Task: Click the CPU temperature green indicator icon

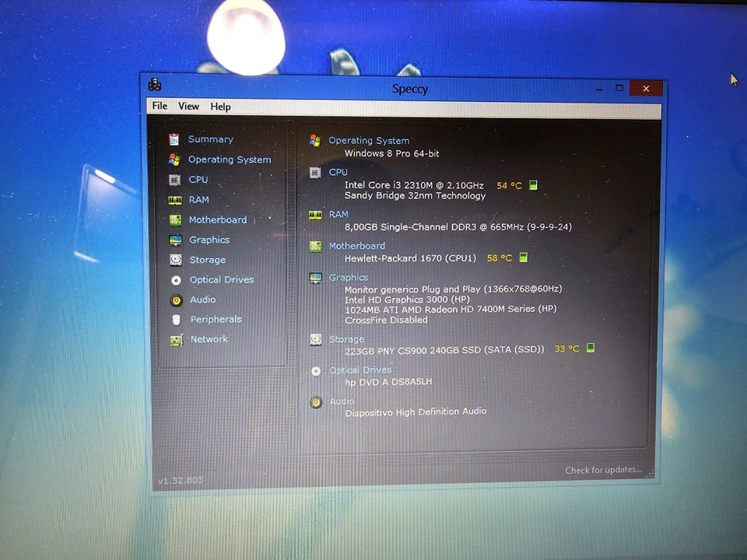Action: click(533, 185)
